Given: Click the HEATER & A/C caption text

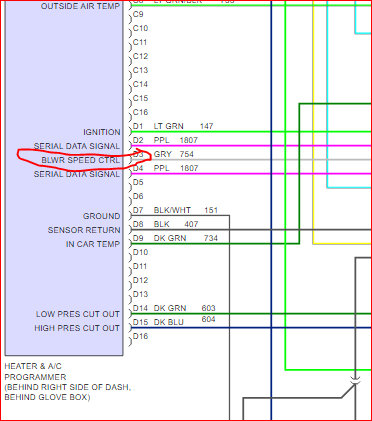Looking at the screenshot, I should coord(33,366).
